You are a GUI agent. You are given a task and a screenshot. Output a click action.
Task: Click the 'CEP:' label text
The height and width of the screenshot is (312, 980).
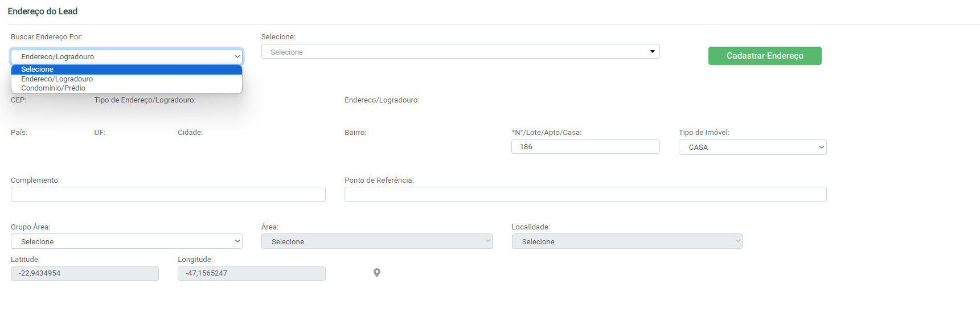tap(19, 100)
